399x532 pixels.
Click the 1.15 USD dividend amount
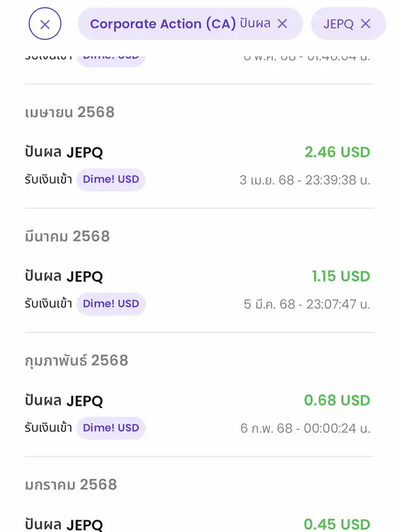pyautogui.click(x=341, y=276)
